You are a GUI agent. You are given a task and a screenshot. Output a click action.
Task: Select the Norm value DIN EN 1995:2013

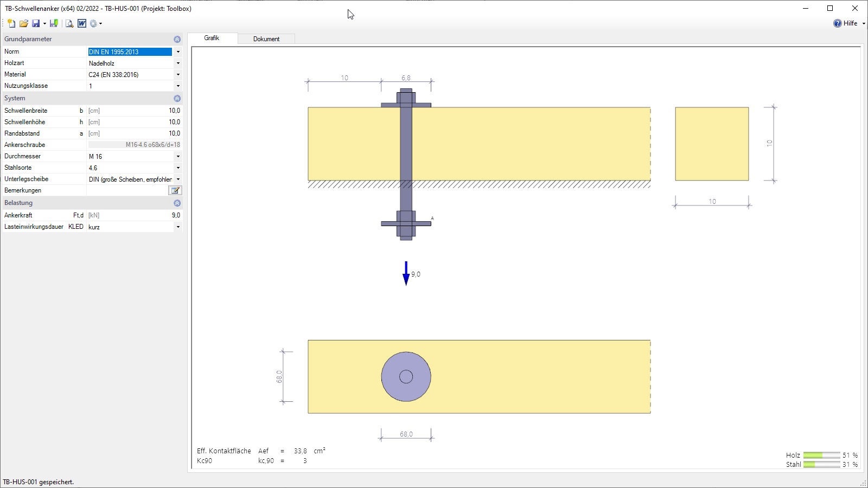130,52
